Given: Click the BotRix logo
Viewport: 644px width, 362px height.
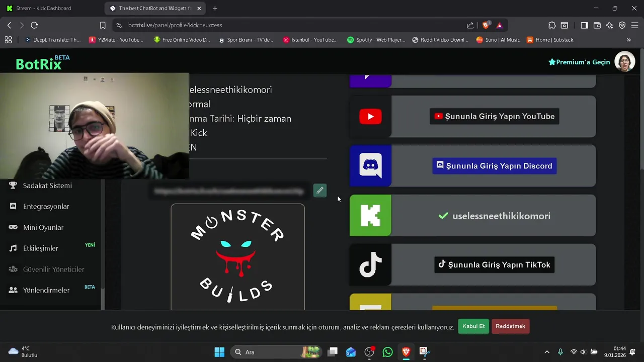Looking at the screenshot, I should (x=42, y=63).
